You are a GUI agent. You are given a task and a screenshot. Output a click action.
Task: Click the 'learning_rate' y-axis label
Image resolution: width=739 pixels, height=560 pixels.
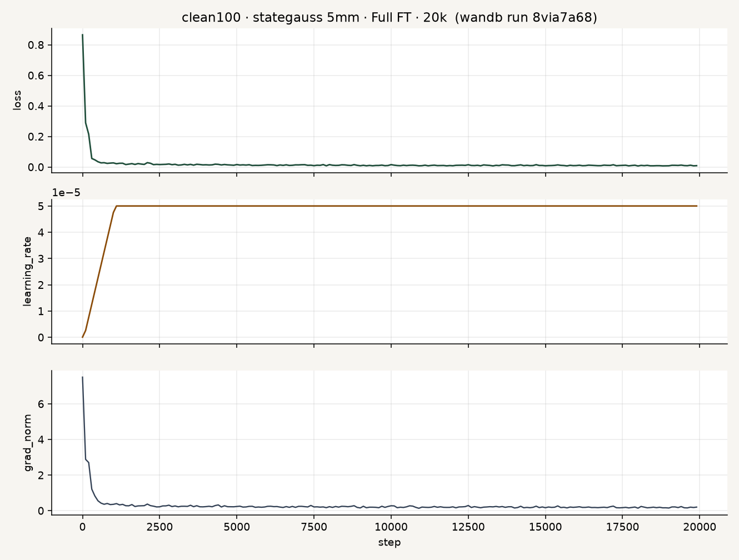27,272
